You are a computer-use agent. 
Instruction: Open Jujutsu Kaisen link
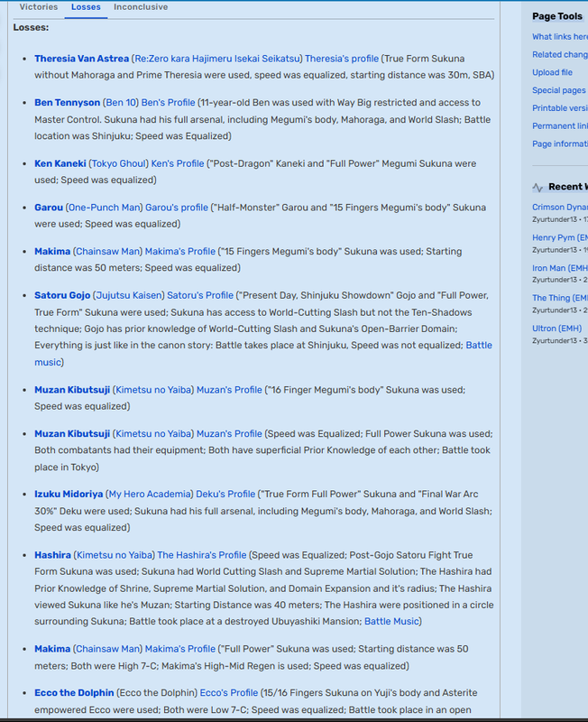[x=128, y=296]
